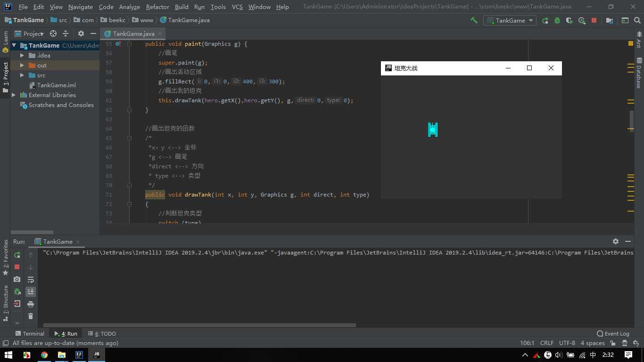Expand External Libraries node
Screen dimensions: 644x362
(x=14, y=95)
